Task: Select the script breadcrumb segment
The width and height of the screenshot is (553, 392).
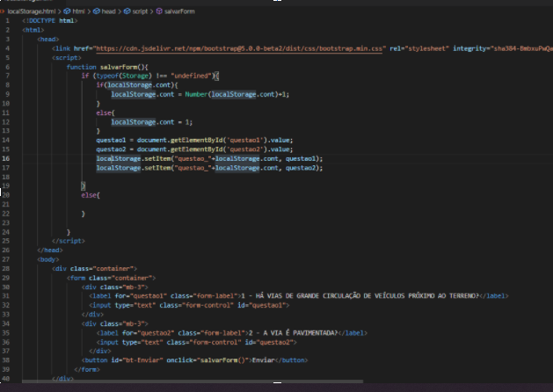Action: point(140,11)
